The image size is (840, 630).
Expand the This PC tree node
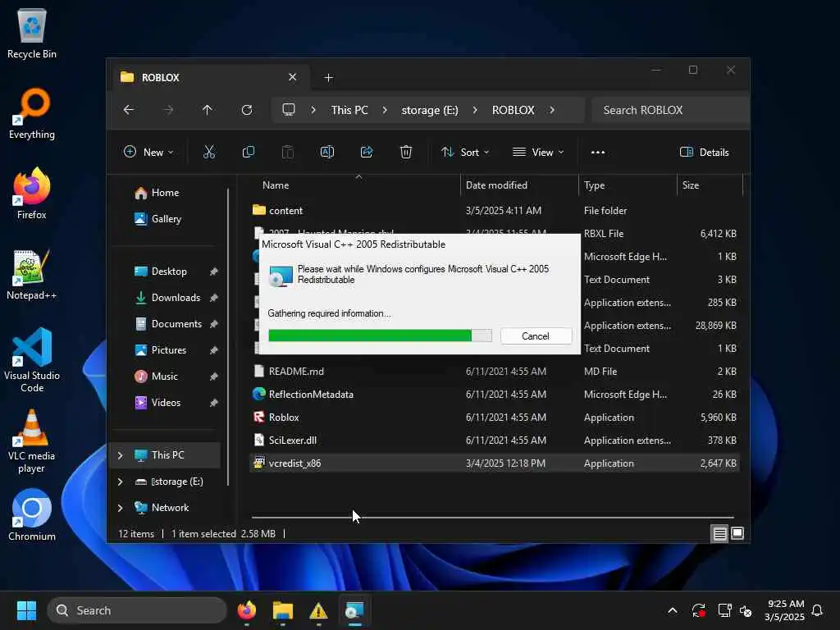click(x=120, y=455)
